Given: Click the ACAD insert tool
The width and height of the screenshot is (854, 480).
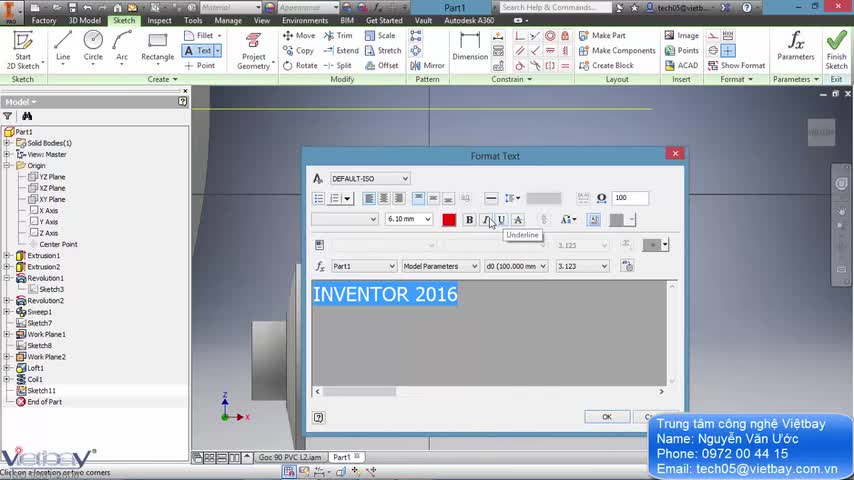Looking at the screenshot, I should (681, 65).
